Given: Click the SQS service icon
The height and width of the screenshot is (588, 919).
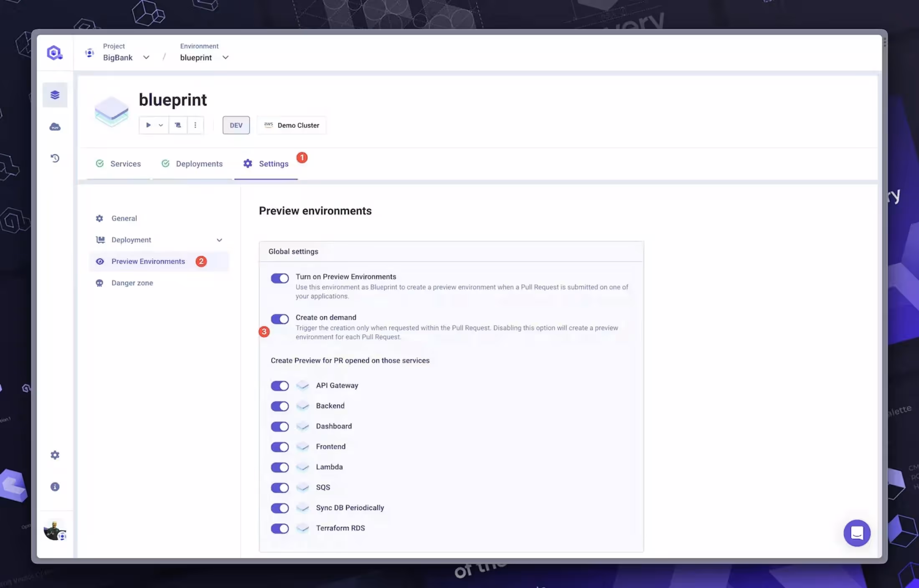Looking at the screenshot, I should (302, 488).
